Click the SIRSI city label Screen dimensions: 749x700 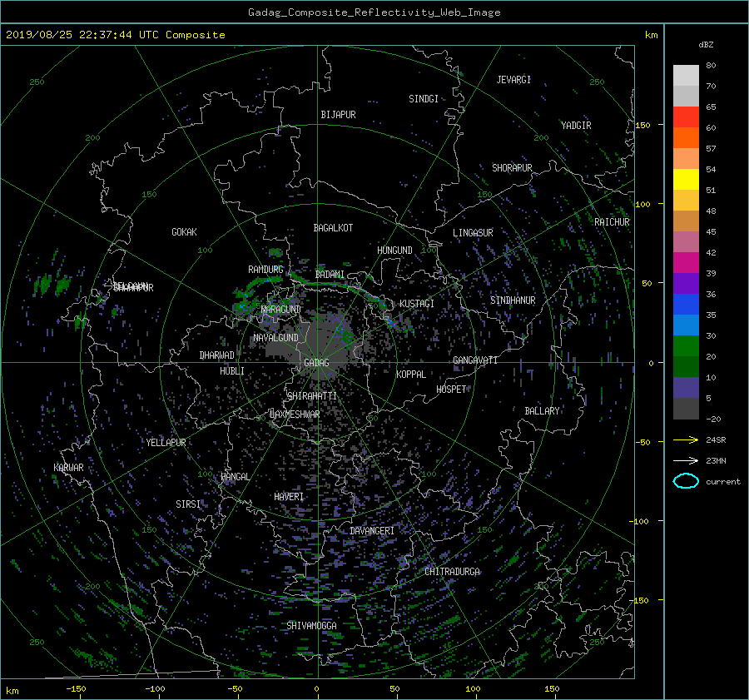click(x=188, y=504)
